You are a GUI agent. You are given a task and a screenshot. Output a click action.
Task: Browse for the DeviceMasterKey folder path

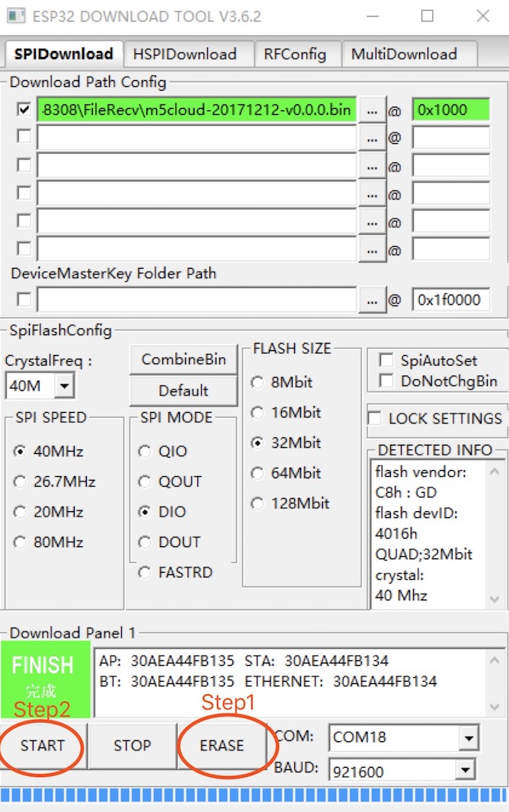coord(372,300)
